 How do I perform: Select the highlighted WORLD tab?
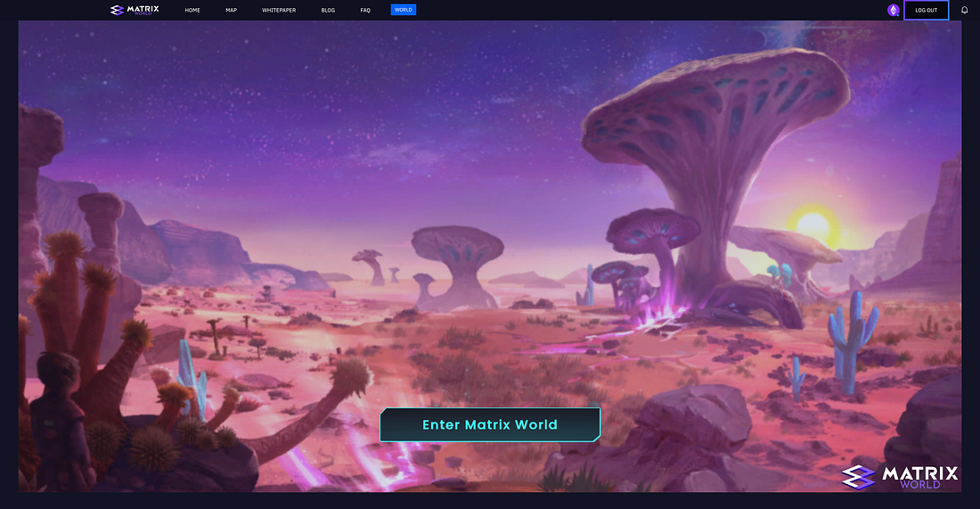point(403,11)
